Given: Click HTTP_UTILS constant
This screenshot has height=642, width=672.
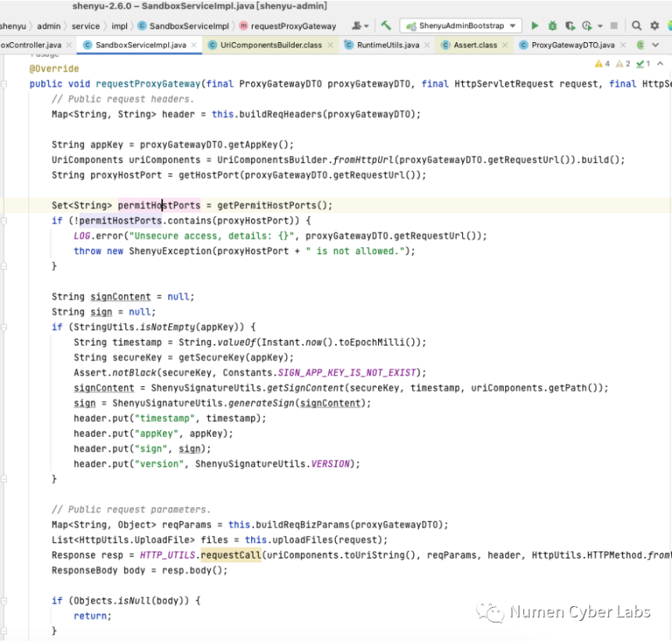Looking at the screenshot, I should pos(168,555).
